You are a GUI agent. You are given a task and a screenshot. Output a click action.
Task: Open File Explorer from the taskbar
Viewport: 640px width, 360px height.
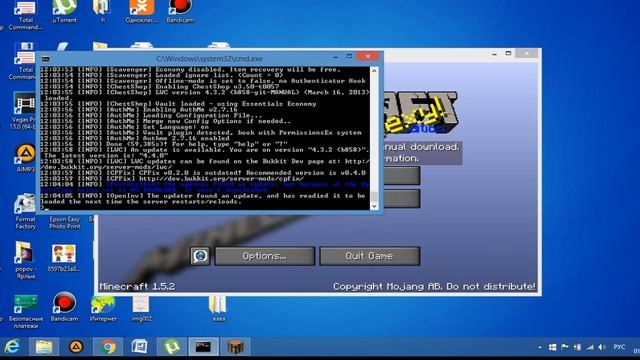point(44,347)
